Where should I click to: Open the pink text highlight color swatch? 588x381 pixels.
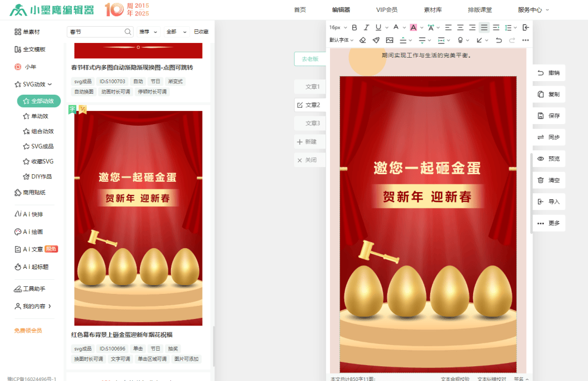point(413,27)
